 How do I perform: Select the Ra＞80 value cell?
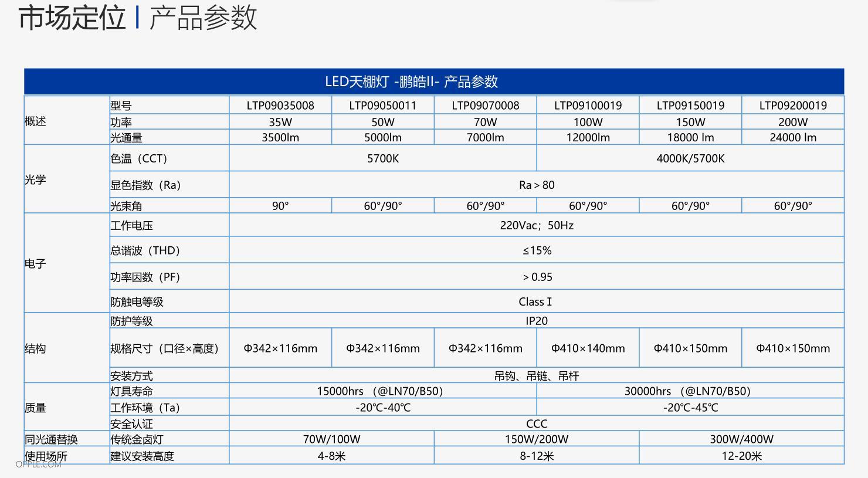[x=537, y=185]
